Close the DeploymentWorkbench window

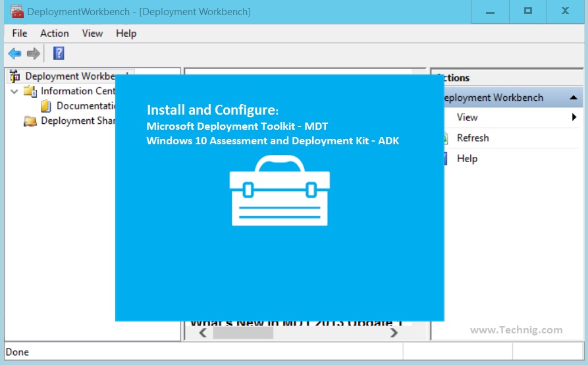(566, 11)
